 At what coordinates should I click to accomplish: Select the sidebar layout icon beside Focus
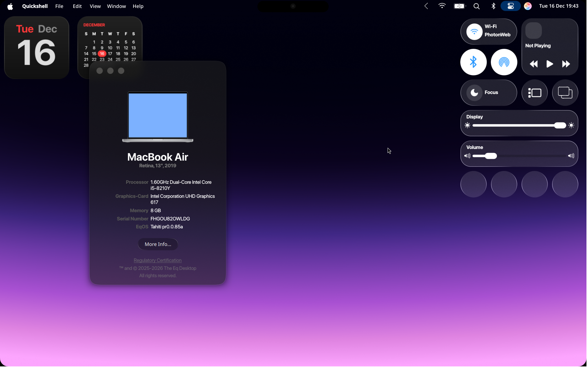(x=535, y=93)
